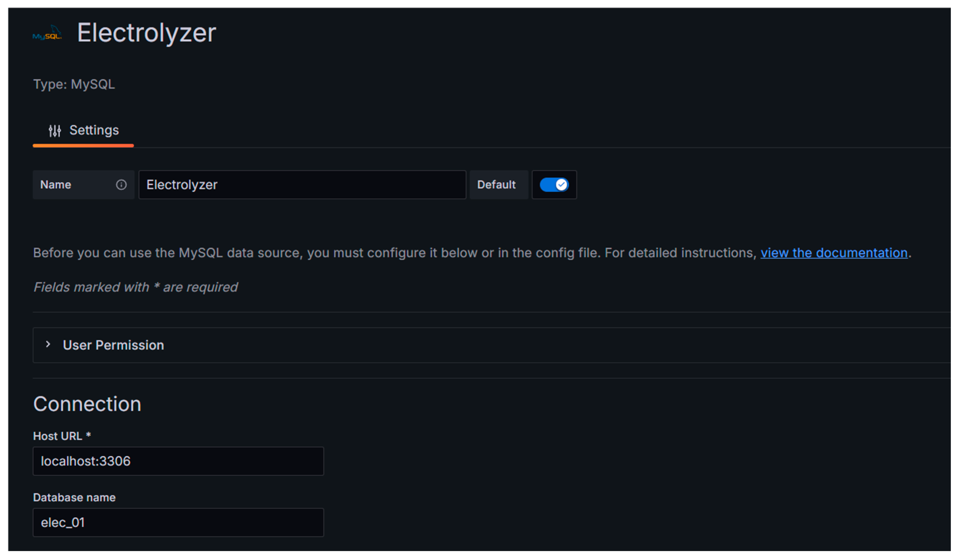Click the MySQL logo icon
The height and width of the screenshot is (560, 956).
[47, 33]
